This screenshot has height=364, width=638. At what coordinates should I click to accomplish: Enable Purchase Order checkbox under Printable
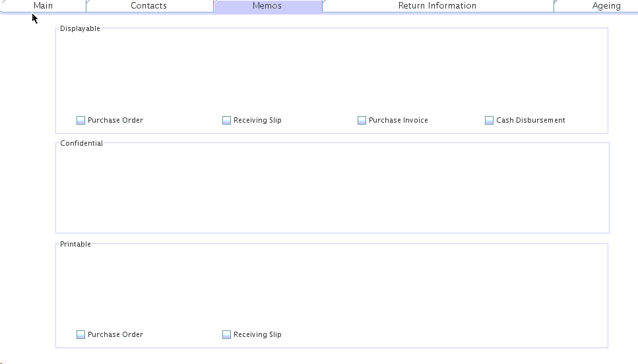coord(81,335)
